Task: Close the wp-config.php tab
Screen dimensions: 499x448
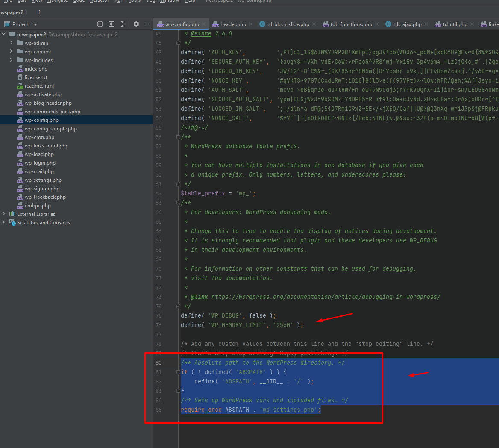Action: point(204,24)
